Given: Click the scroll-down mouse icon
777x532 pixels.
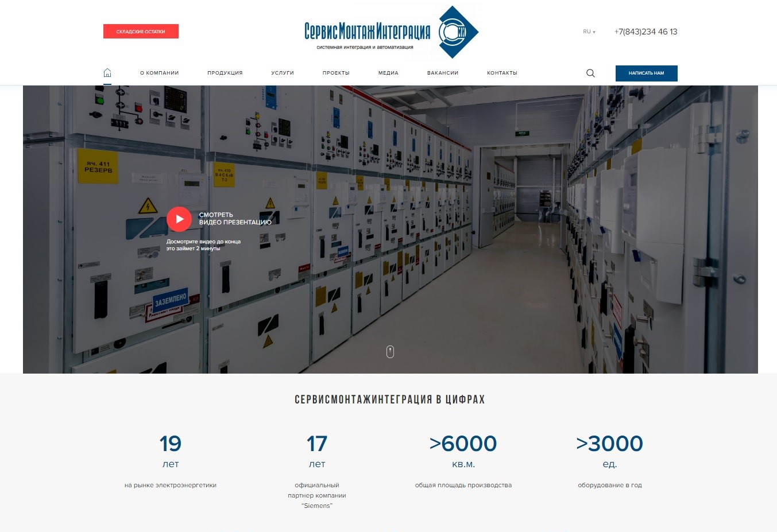Looking at the screenshot, I should (x=390, y=352).
